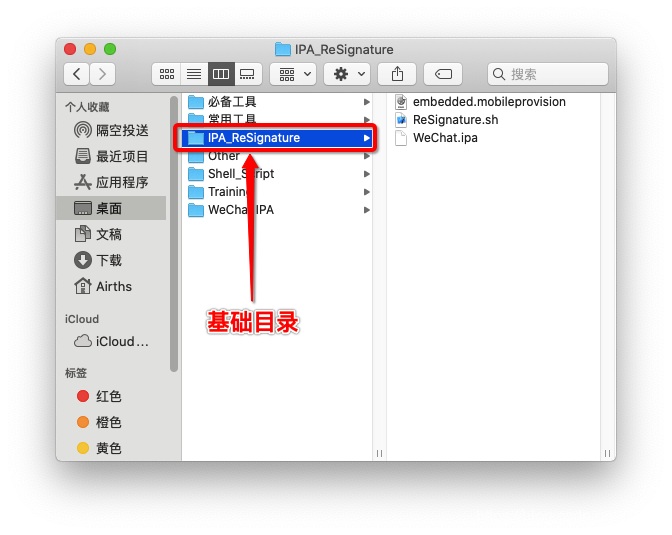Expand 常用工具 with its disclosure arrow
The image size is (672, 535).
[x=366, y=120]
